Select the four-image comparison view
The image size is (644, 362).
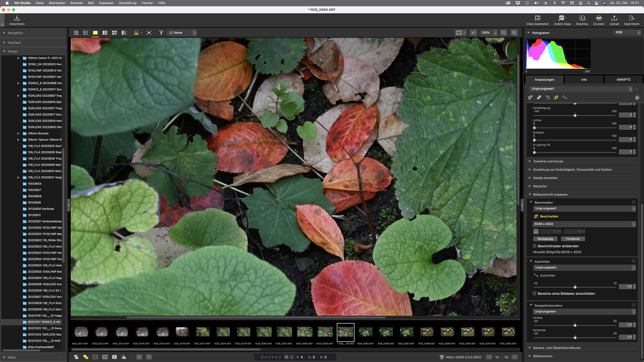tap(114, 33)
